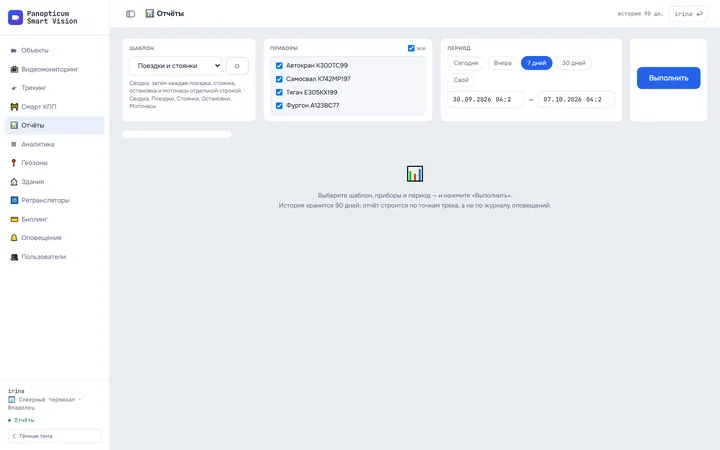Open Здания via its house icon
The image size is (720, 450).
[x=14, y=181]
